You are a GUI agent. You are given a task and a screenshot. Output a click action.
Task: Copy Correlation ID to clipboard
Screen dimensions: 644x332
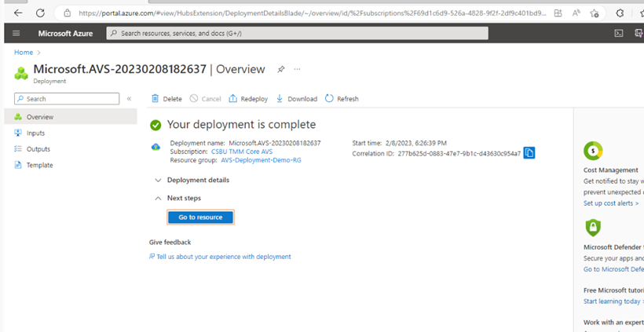(x=529, y=153)
